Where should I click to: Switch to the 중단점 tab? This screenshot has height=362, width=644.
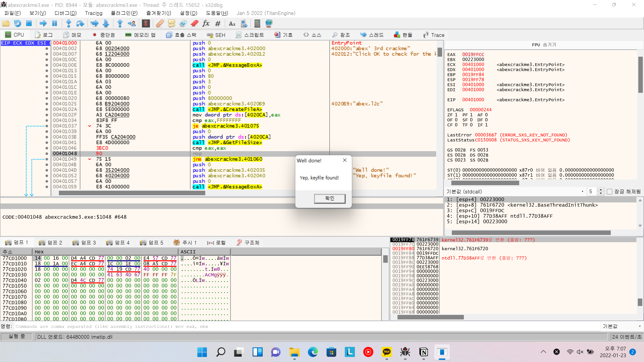(104, 35)
